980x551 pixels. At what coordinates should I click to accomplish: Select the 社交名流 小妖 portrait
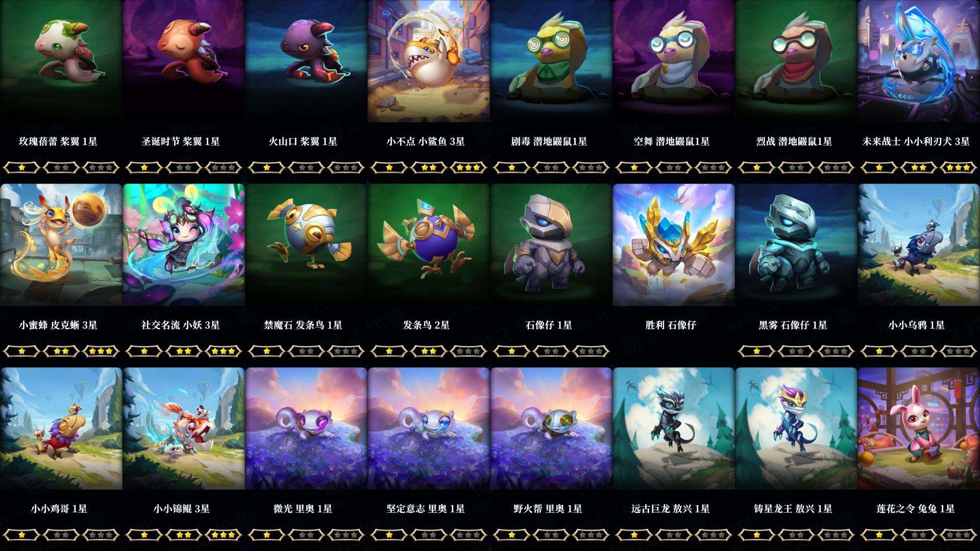(x=184, y=245)
